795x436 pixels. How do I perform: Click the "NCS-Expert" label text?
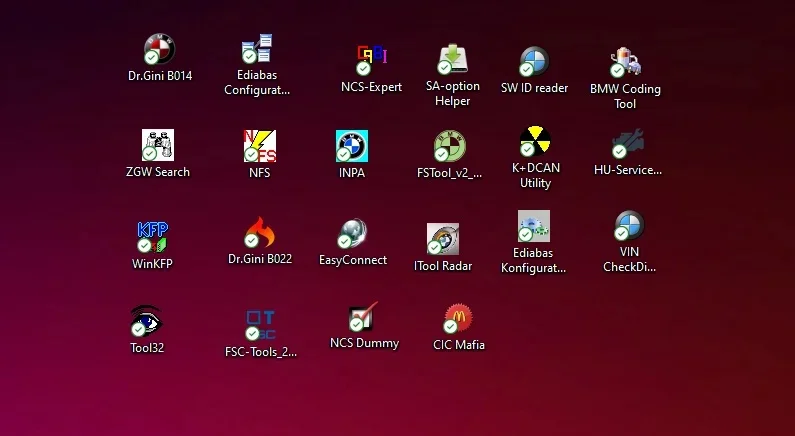pyautogui.click(x=372, y=87)
